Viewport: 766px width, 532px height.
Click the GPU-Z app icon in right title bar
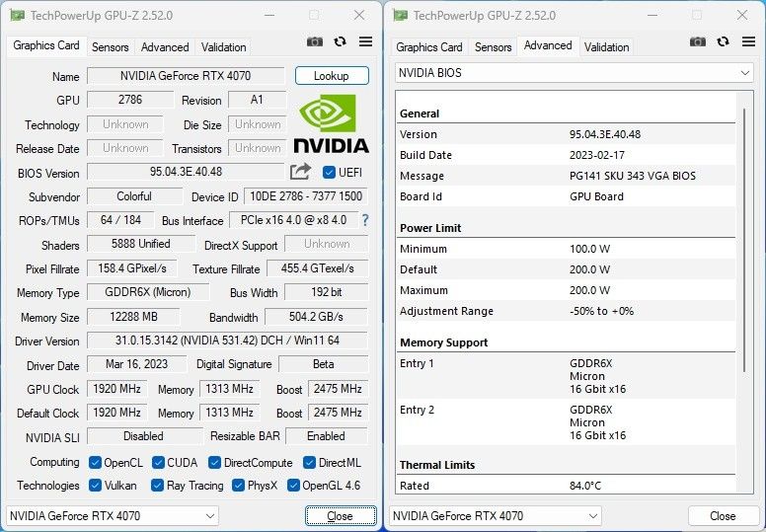[401, 16]
